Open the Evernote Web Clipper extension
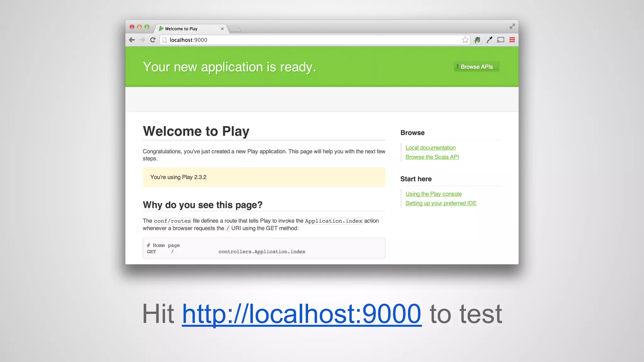This screenshot has width=644, height=362. [x=477, y=40]
